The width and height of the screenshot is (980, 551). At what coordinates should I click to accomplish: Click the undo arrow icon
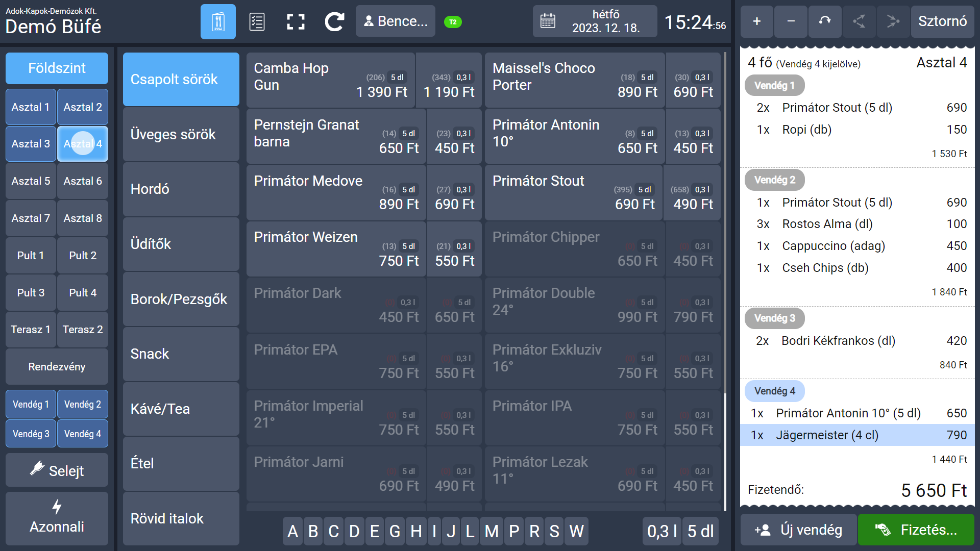(825, 21)
